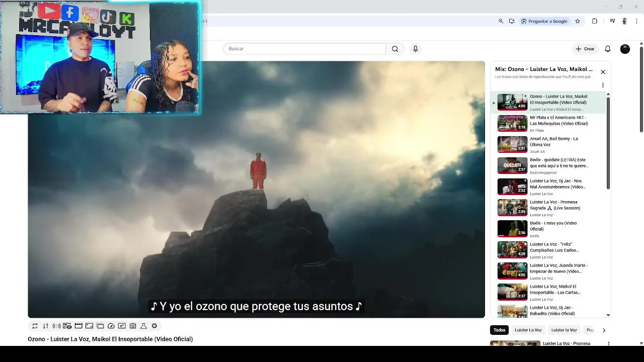The width and height of the screenshot is (644, 362).
Task: Play Anuel AA, Bad Bunny - La Última Vez
Action: pyautogui.click(x=548, y=144)
